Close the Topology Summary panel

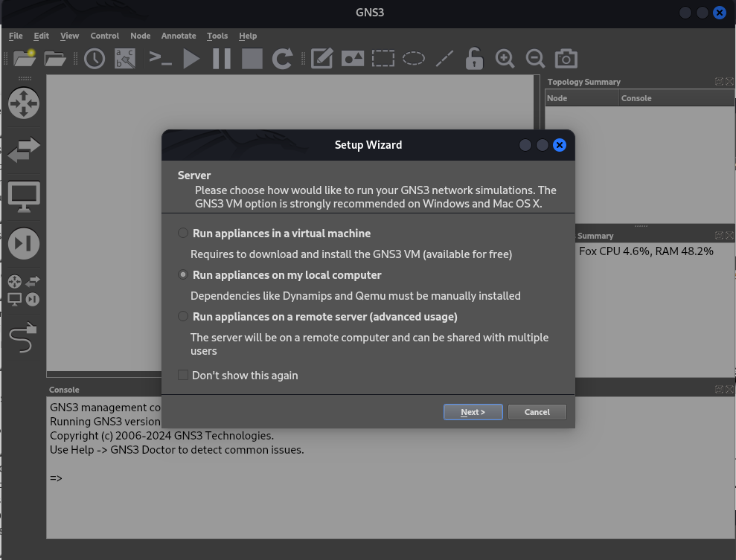[x=729, y=82]
